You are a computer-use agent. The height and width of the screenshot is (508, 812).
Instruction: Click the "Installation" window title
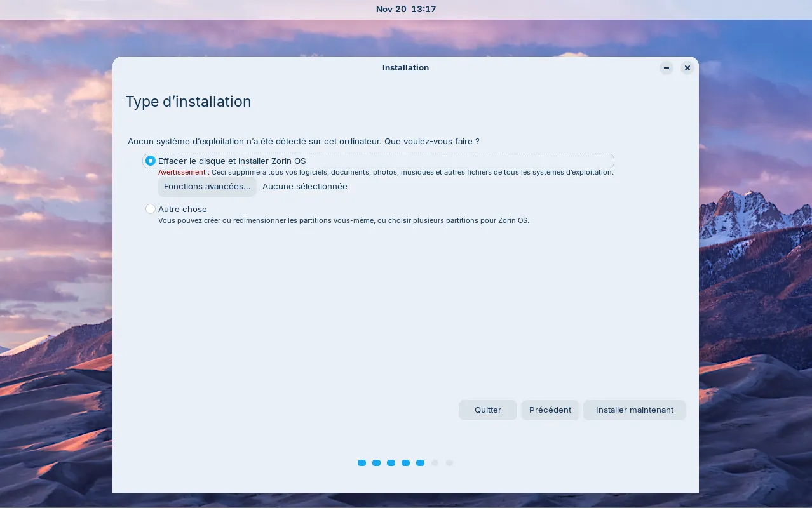tap(405, 68)
